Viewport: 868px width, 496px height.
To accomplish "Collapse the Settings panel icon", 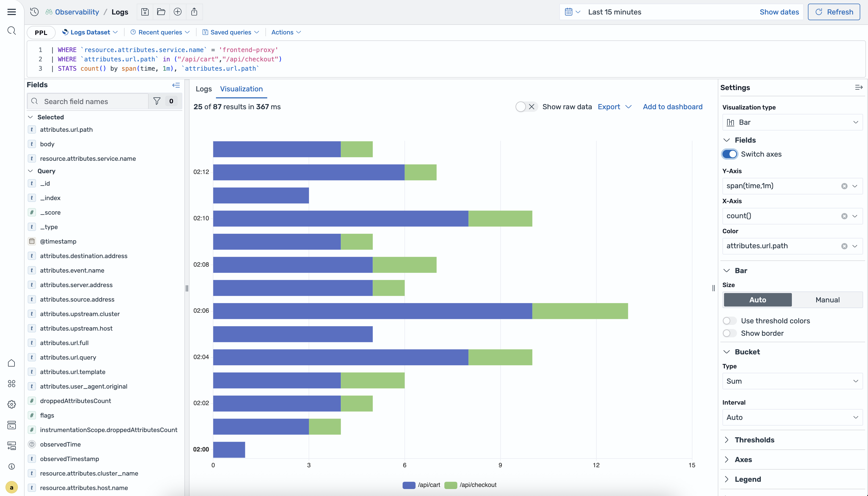I will tap(858, 87).
